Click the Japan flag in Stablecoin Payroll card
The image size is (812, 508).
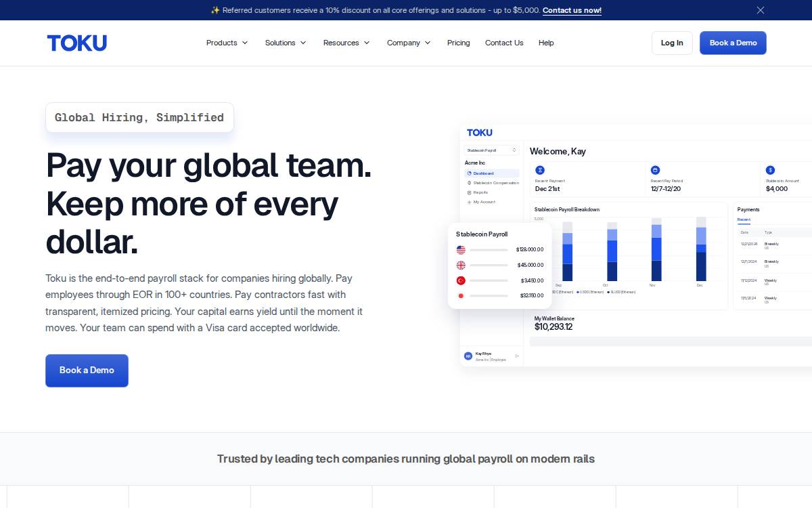[461, 295]
